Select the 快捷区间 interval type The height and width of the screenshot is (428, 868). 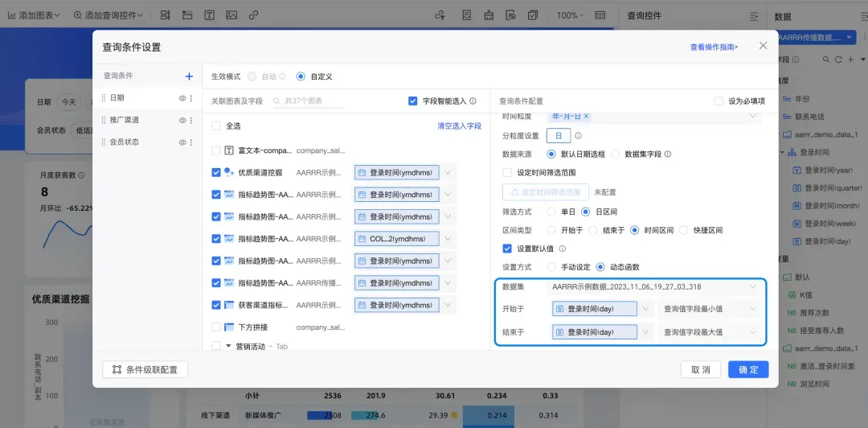(x=684, y=230)
